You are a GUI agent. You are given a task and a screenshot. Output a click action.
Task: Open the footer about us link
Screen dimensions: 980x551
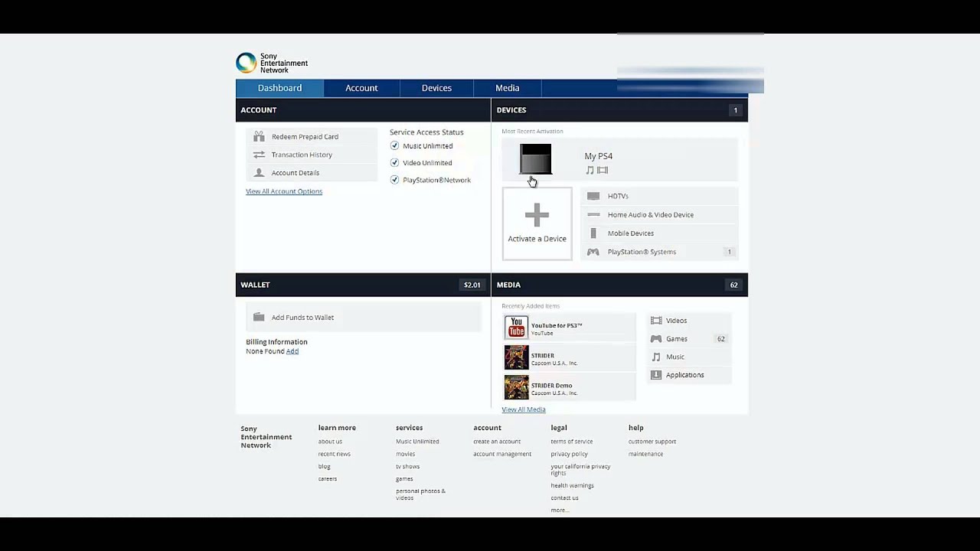pos(331,442)
